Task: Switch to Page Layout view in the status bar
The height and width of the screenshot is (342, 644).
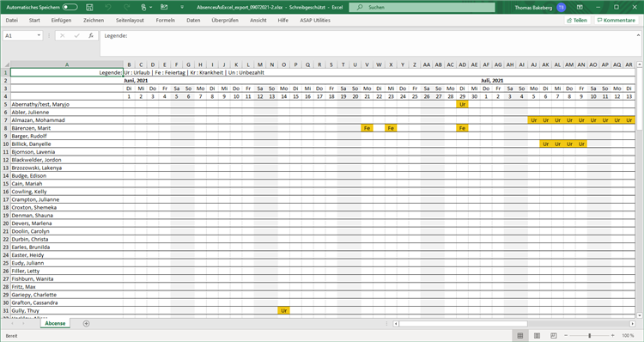Action: (x=537, y=335)
